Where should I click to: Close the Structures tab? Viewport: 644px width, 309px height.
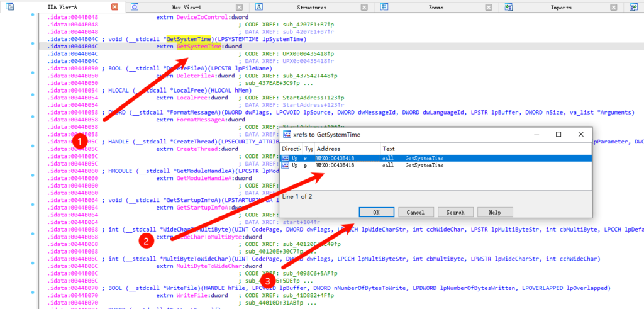[364, 8]
